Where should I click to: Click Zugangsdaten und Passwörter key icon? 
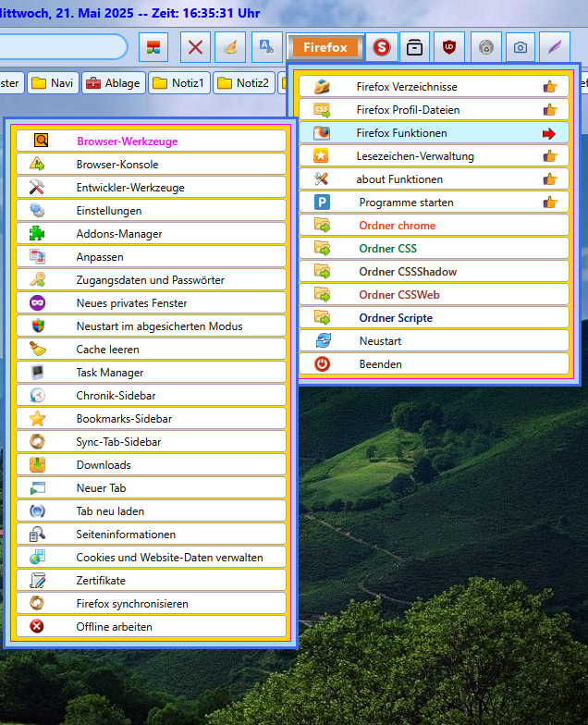point(37,279)
